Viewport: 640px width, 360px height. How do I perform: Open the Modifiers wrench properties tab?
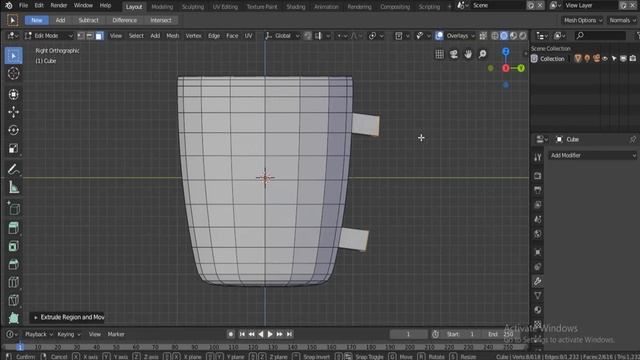538,281
